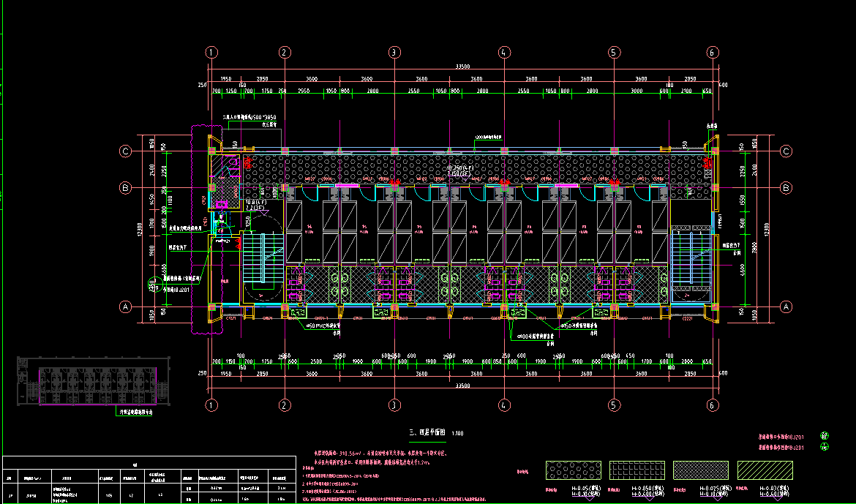The image size is (856, 504).
Task: Click grid axis bubble 1 above the plan
Action: point(211,52)
